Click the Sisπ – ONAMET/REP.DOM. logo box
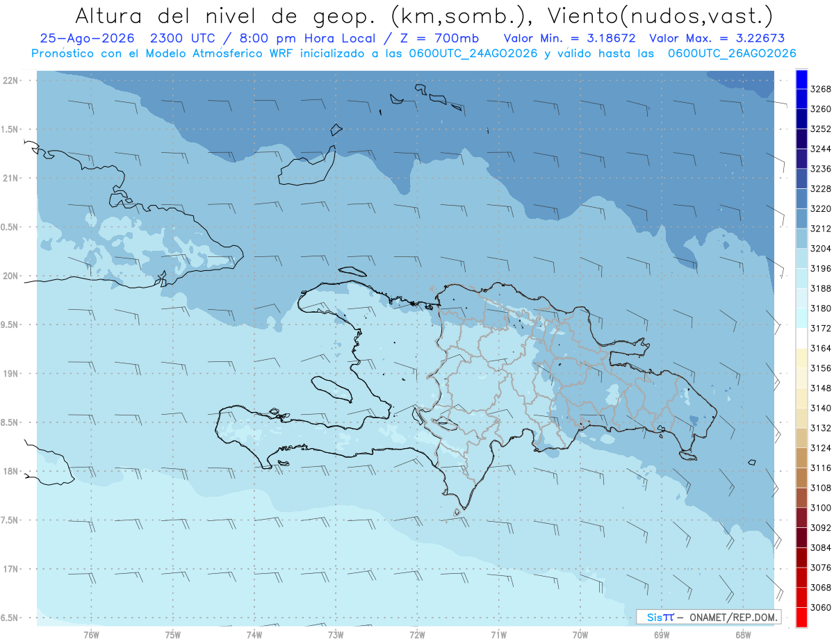 (x=708, y=617)
